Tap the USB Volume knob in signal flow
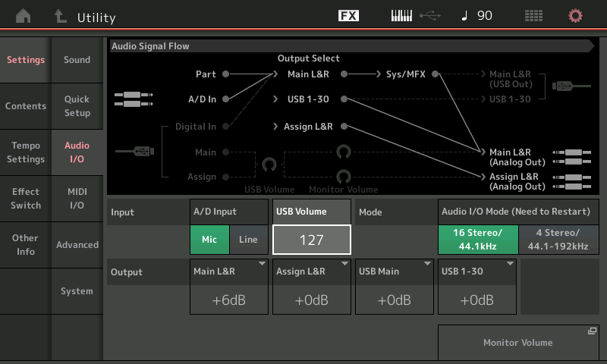Viewport: 607px width, 364px height. (x=269, y=164)
